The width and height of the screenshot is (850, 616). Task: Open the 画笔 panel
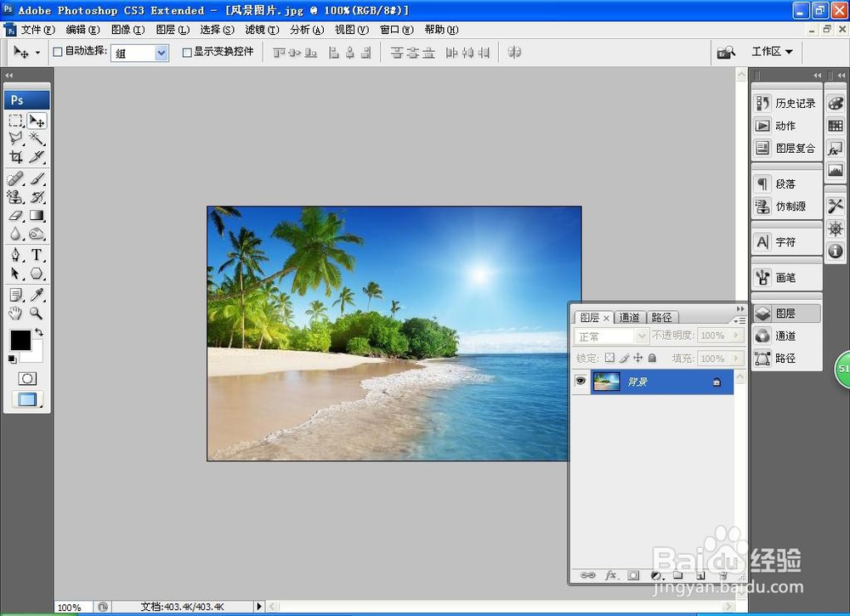coord(785,277)
